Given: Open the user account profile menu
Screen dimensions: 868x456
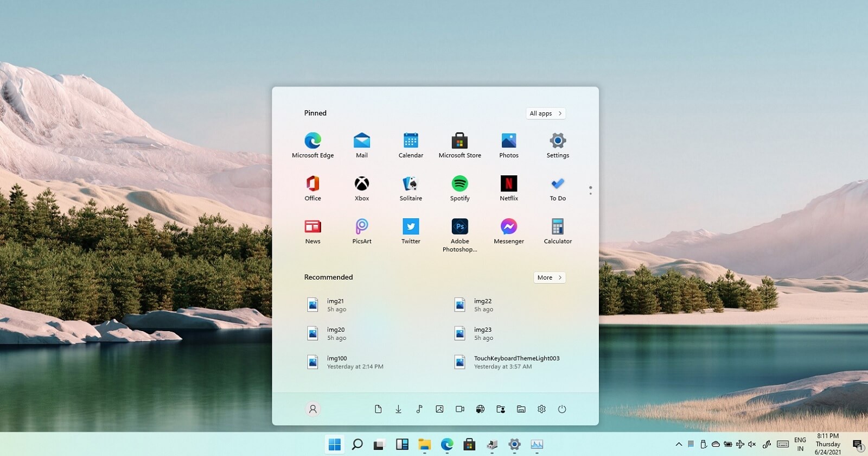Looking at the screenshot, I should [x=313, y=409].
